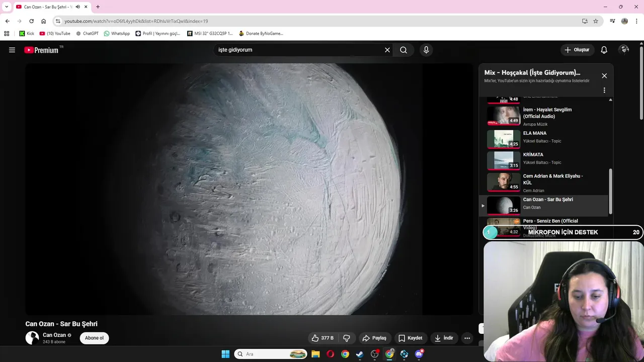
Task: Open apps grid in bookmarks bar
Action: coord(7,34)
